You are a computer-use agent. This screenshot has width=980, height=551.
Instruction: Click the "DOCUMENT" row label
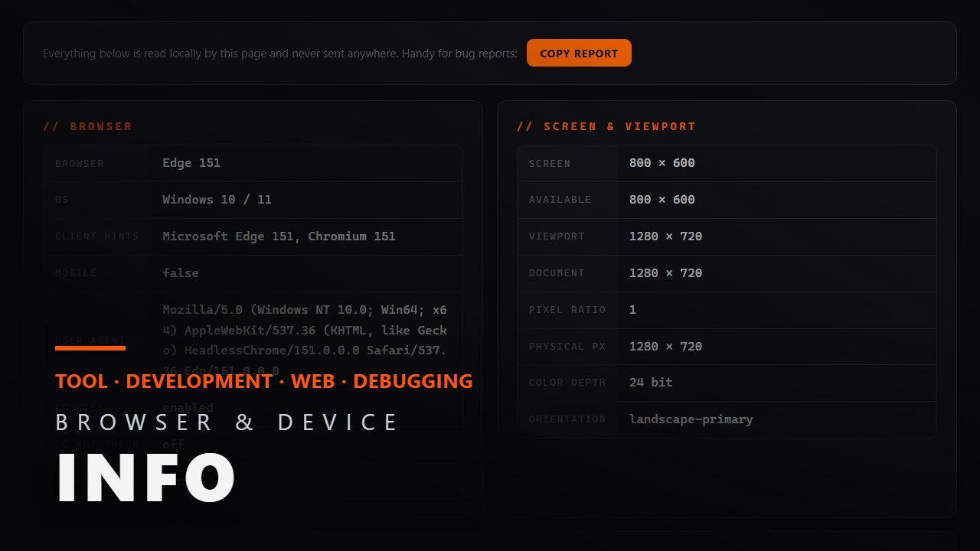coord(557,274)
